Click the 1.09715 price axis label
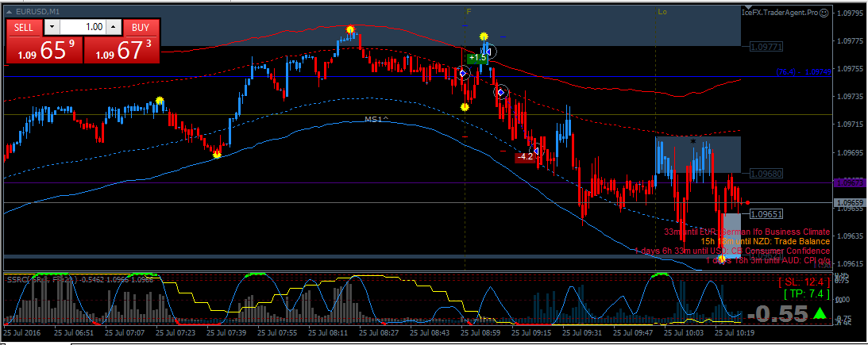 (850, 125)
